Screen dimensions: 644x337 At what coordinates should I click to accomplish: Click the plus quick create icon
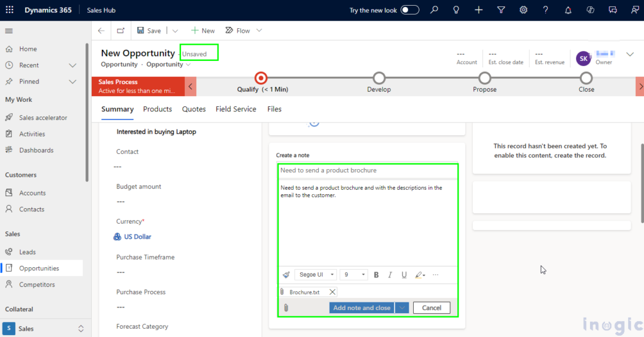(x=479, y=10)
